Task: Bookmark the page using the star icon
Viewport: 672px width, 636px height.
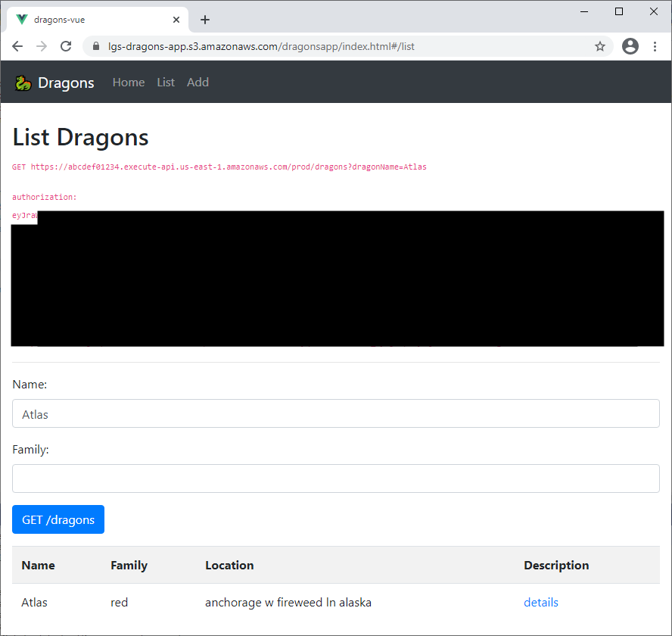Action: [600, 46]
